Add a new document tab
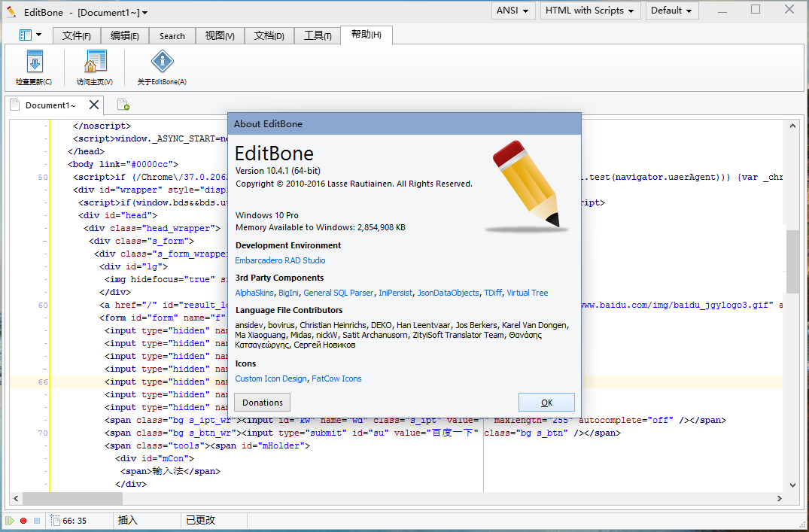Image resolution: width=809 pixels, height=532 pixels. [x=122, y=105]
